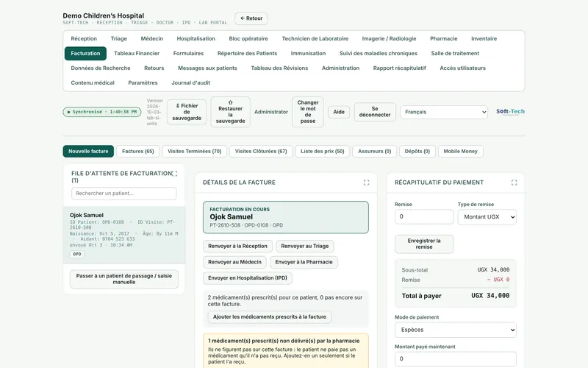This screenshot has width=588, height=368.
Task: Open Accès utilisateurs tab
Action: coord(462,68)
